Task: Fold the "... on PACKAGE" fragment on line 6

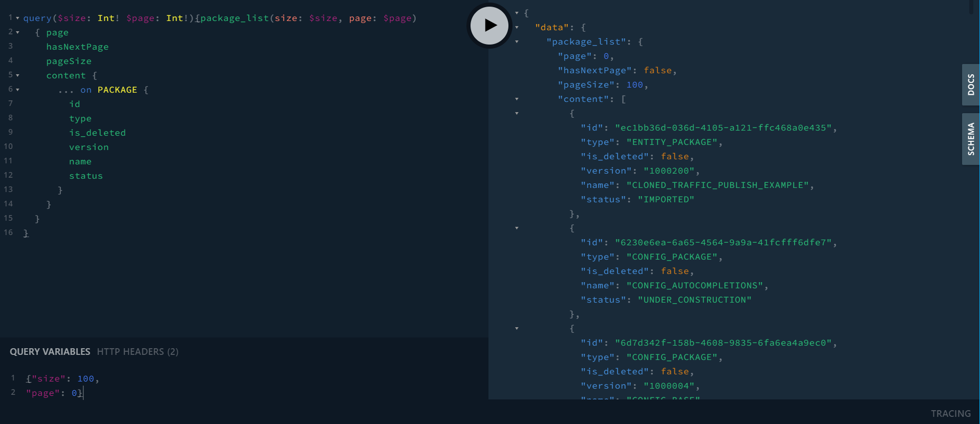Action: pos(18,90)
